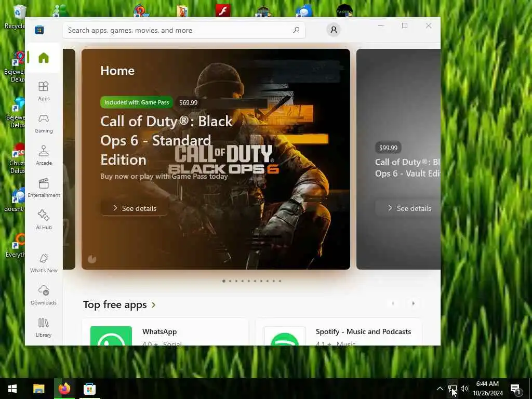Screen dimensions: 532x399
Task: Switch to Firefox in the taskbar
Action: pos(64,389)
